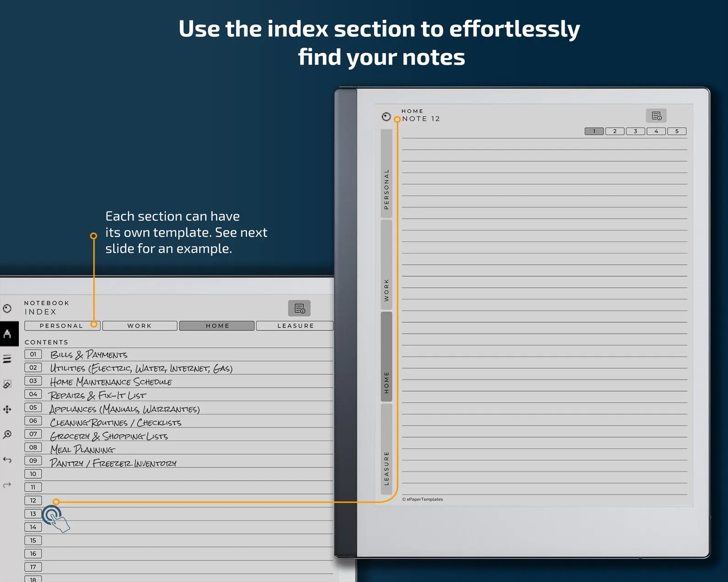Tap index number 10
Screen dimensions: 728x582
(33, 474)
